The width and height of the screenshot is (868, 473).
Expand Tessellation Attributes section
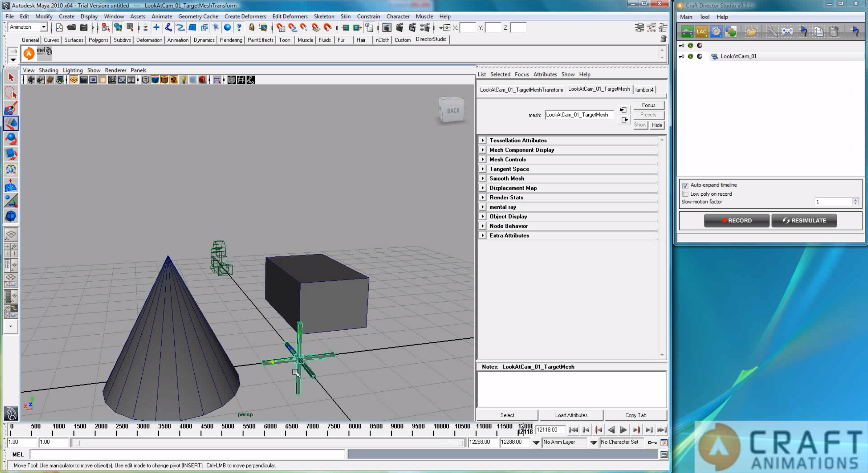click(482, 140)
